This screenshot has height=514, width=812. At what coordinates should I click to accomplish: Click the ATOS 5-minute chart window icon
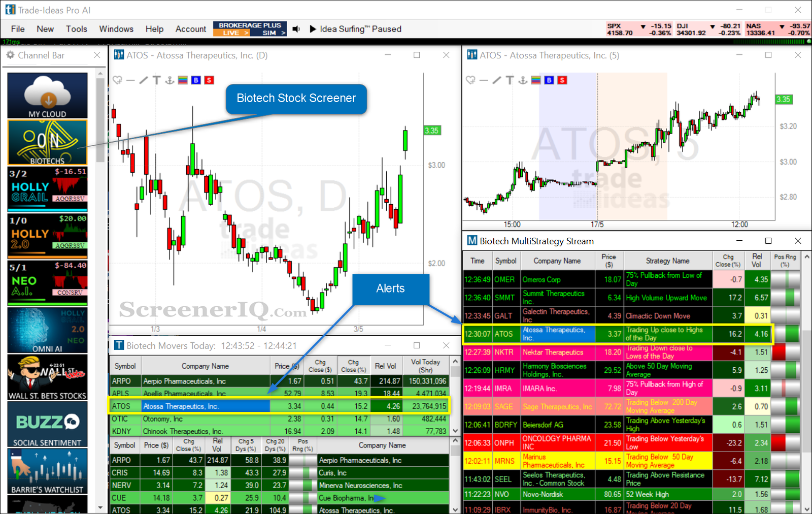[x=472, y=55]
